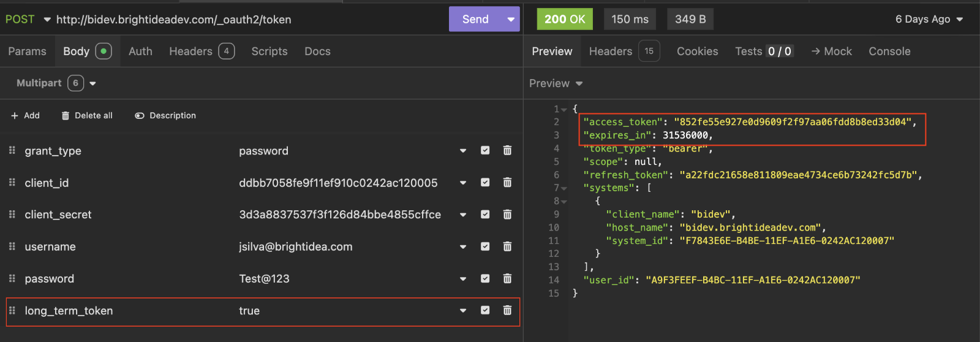Image resolution: width=980 pixels, height=342 pixels.
Task: Open the Cookies tab
Action: [x=697, y=51]
